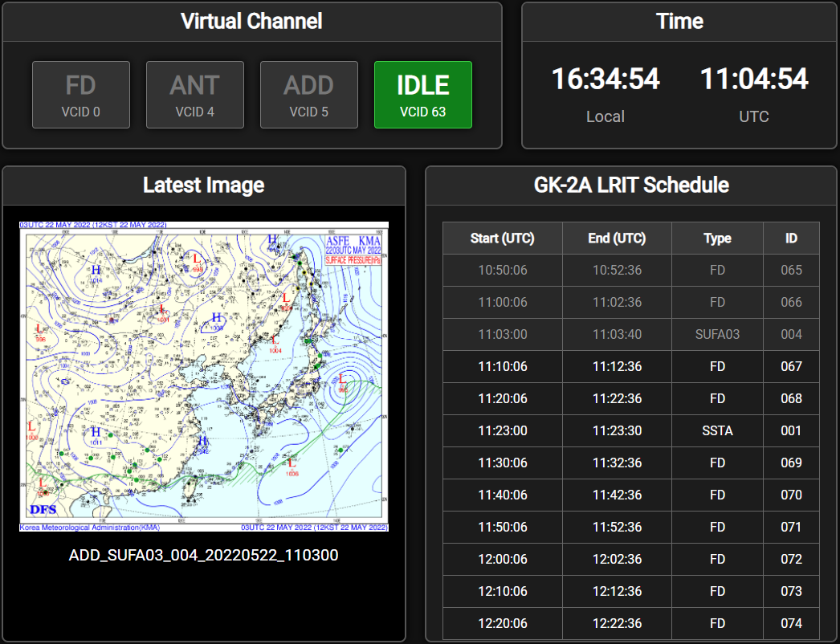
Task: Select the ANT VCID 4 channel
Action: click(x=194, y=94)
